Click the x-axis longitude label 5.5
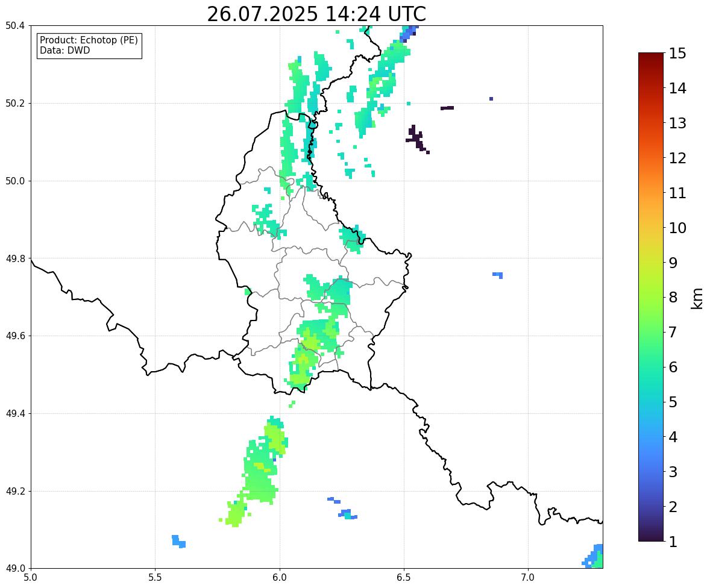 pos(155,578)
